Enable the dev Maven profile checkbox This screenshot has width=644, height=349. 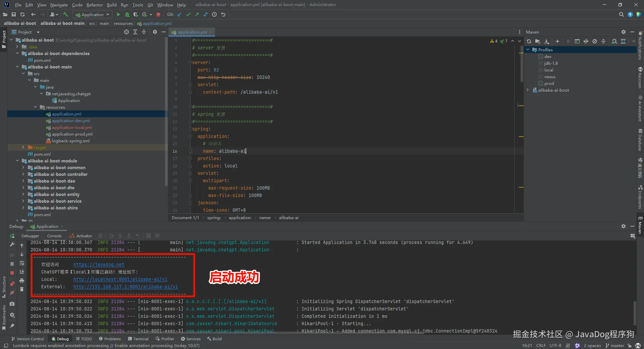tap(541, 56)
